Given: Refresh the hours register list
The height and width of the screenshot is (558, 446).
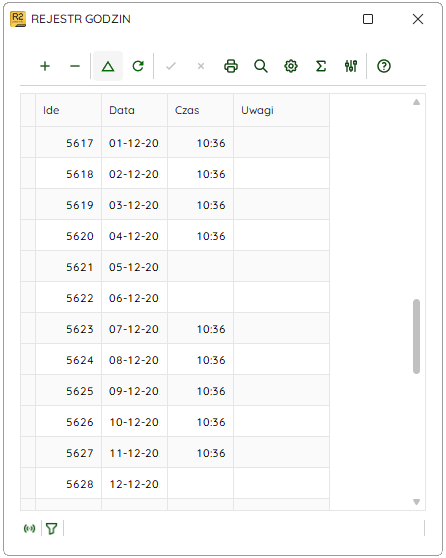Looking at the screenshot, I should [x=138, y=66].
